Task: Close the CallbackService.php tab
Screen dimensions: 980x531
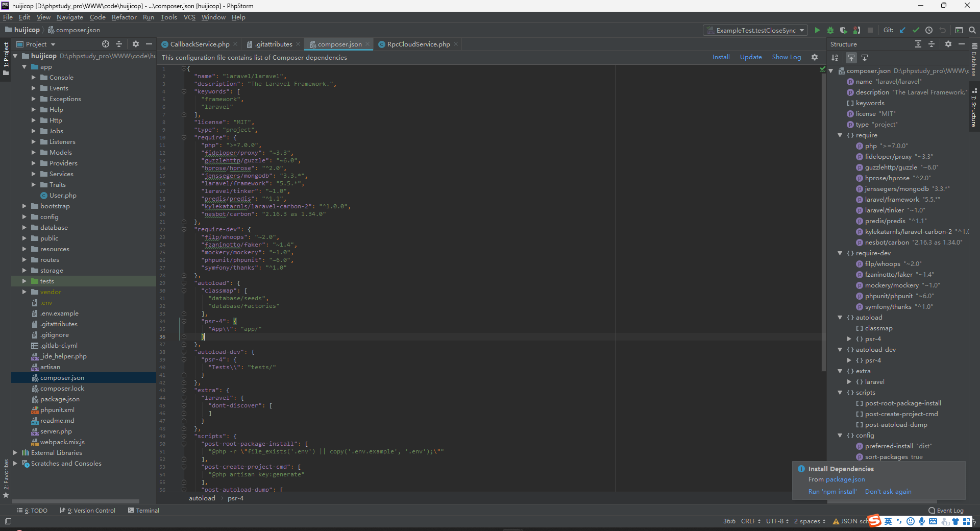Action: [235, 44]
